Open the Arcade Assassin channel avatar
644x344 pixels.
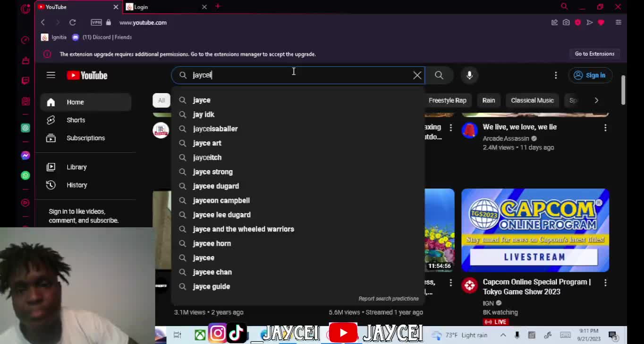point(470,130)
